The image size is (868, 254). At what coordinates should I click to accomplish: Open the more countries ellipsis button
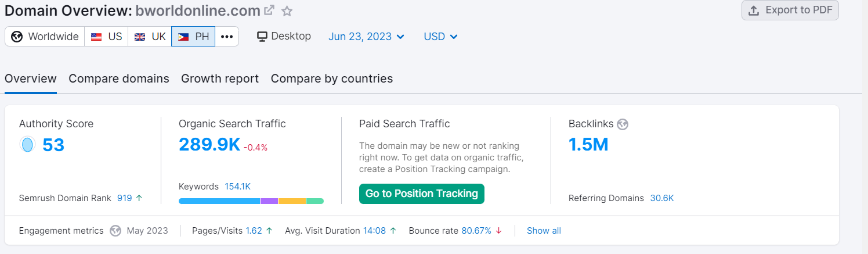[227, 37]
